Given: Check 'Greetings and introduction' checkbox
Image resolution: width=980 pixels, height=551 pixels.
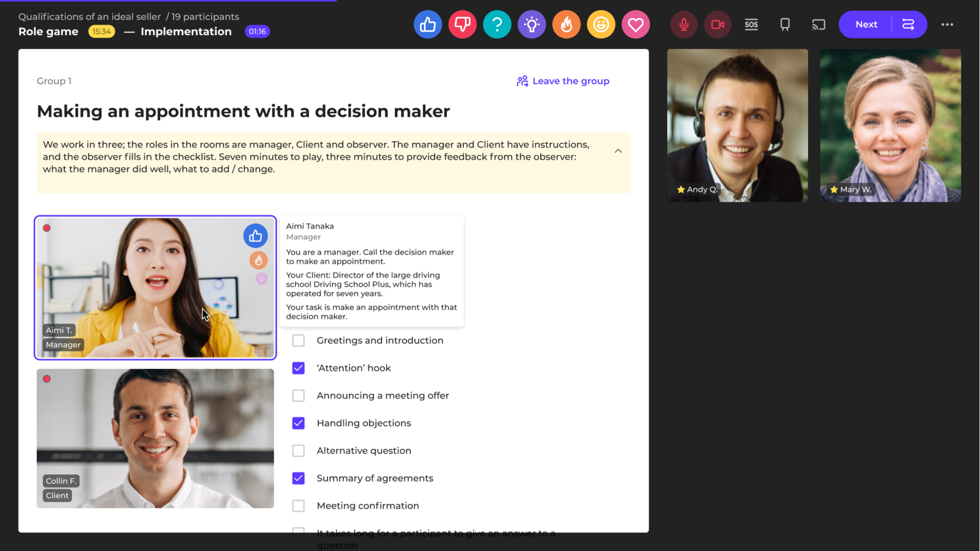Looking at the screenshot, I should pos(299,340).
